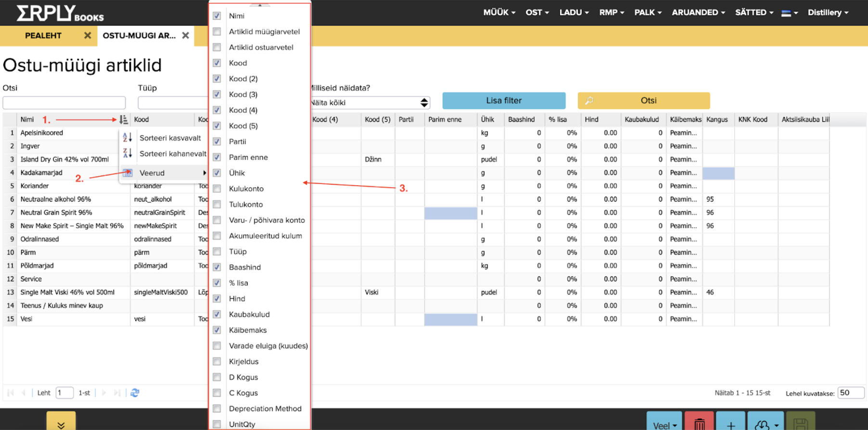This screenshot has width=868, height=430.
Task: Click the Lisa filter button
Action: click(503, 101)
